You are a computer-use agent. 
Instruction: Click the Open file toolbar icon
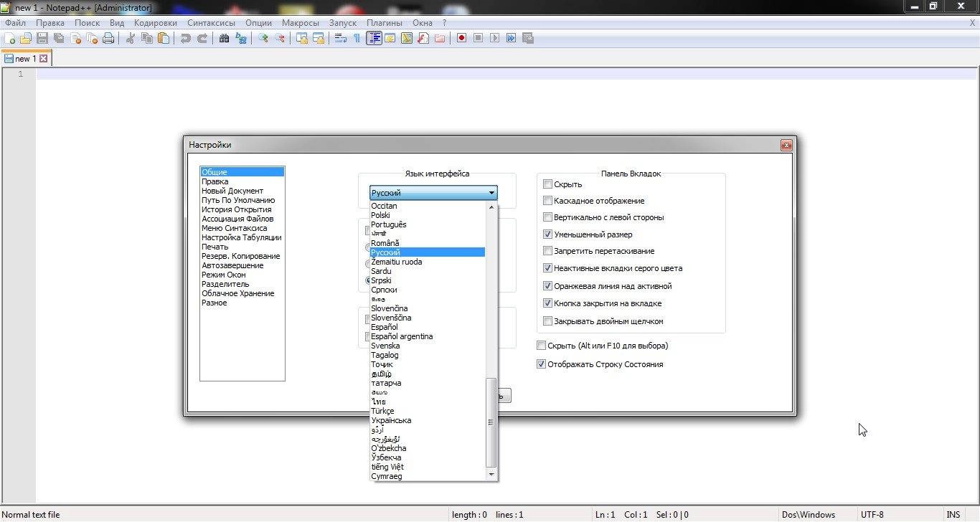[26, 38]
